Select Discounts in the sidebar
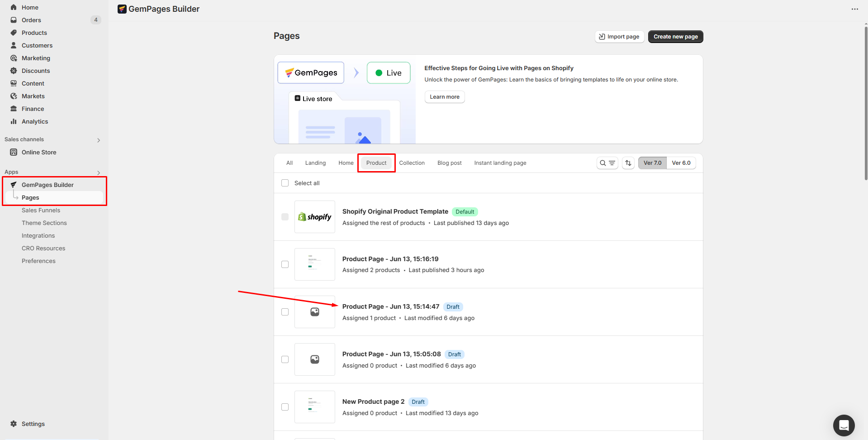Viewport: 868px width, 440px height. [x=35, y=71]
